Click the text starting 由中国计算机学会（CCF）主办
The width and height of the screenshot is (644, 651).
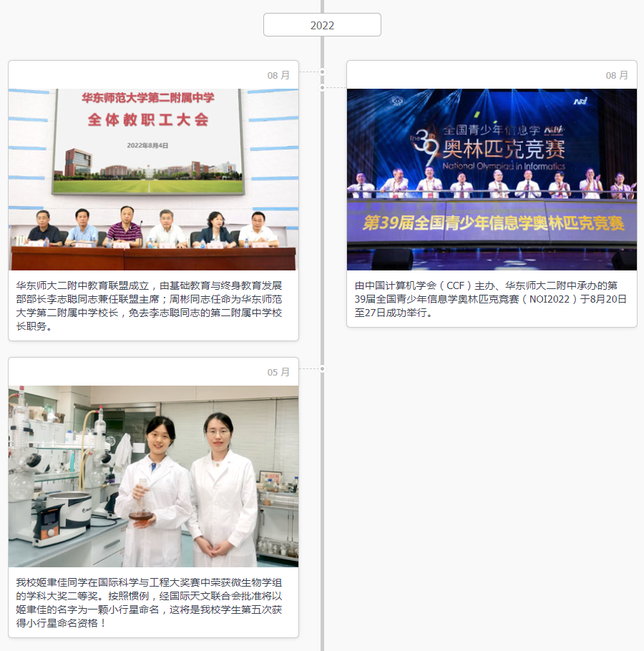tap(490, 299)
